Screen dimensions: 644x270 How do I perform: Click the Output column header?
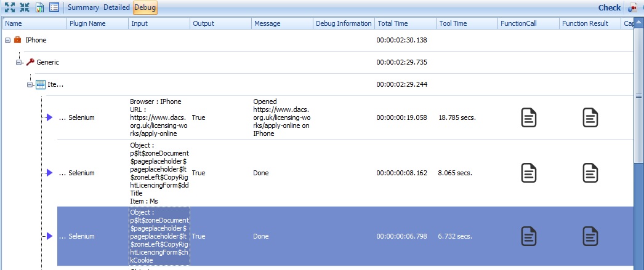coord(221,23)
